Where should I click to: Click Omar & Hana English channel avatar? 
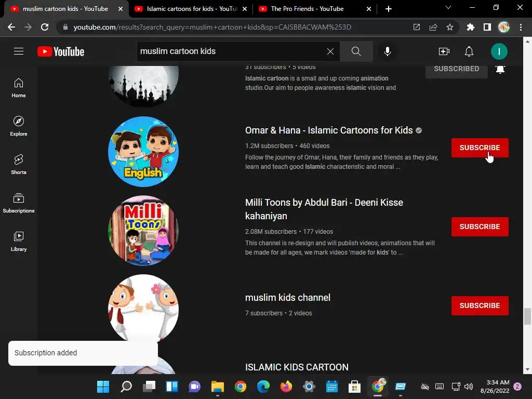click(143, 152)
